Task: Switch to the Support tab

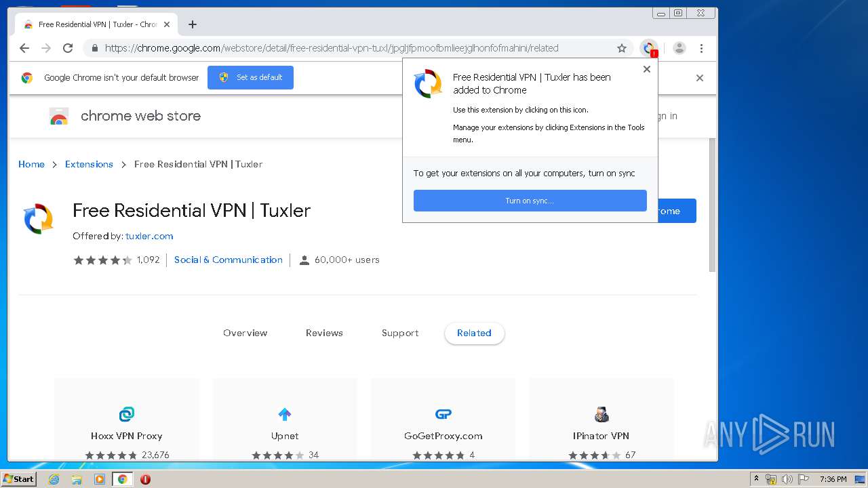Action: [x=400, y=333]
